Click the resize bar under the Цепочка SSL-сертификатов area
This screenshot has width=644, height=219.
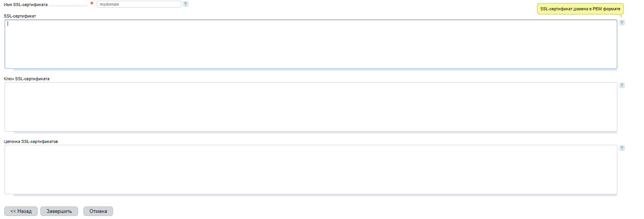coord(315,195)
